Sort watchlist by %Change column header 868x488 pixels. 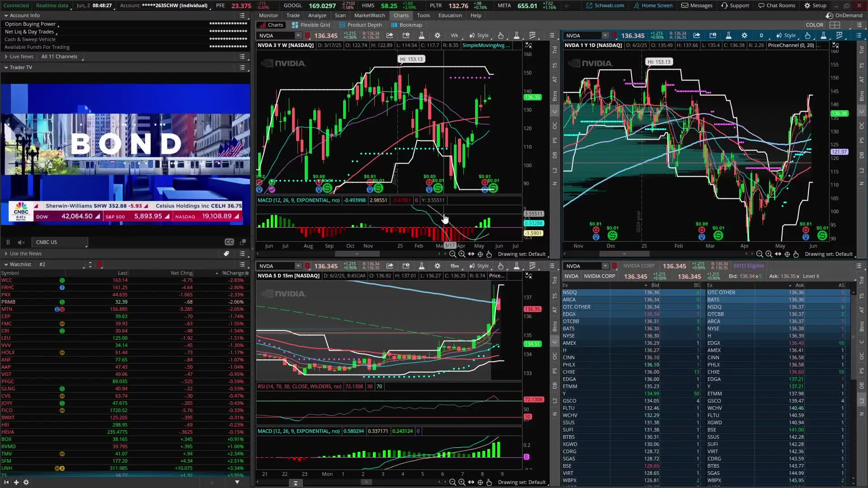coord(232,273)
